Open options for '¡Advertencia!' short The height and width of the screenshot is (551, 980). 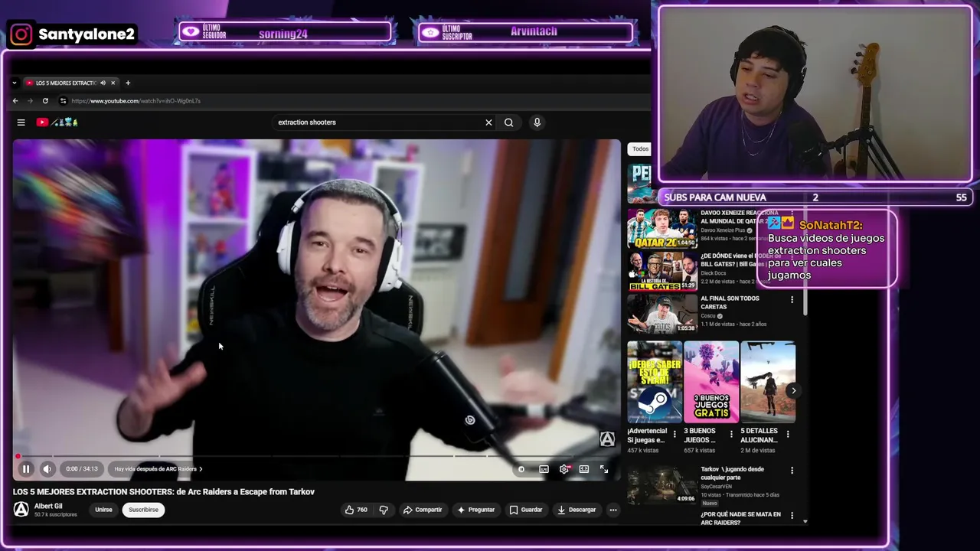point(675,435)
